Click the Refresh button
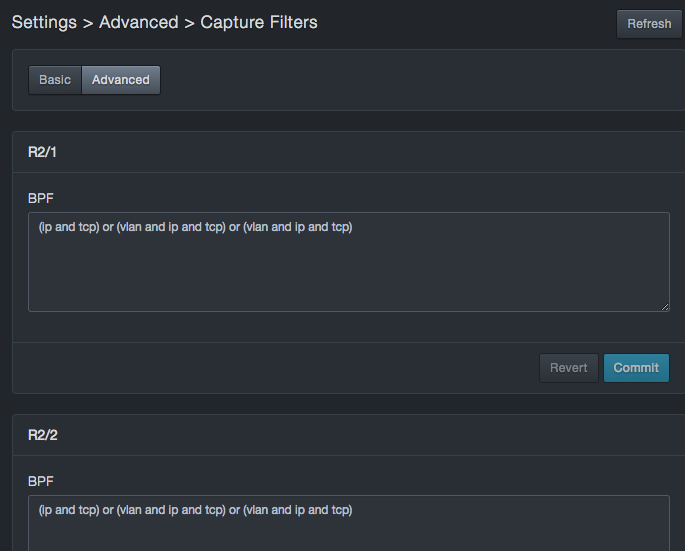The height and width of the screenshot is (551, 685). click(649, 24)
